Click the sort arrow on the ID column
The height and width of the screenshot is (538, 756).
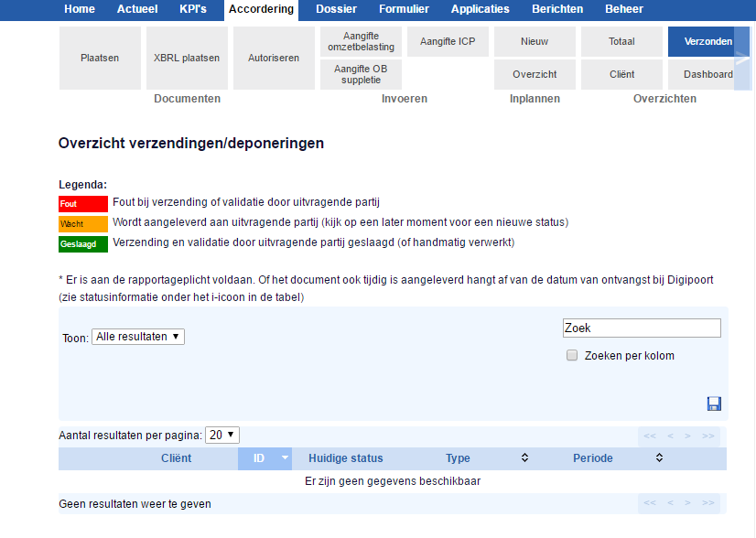click(x=285, y=457)
